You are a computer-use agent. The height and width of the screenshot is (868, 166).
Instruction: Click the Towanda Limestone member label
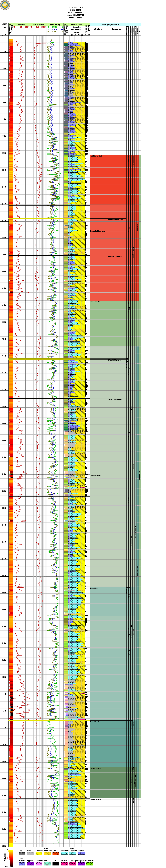[x=97, y=231]
